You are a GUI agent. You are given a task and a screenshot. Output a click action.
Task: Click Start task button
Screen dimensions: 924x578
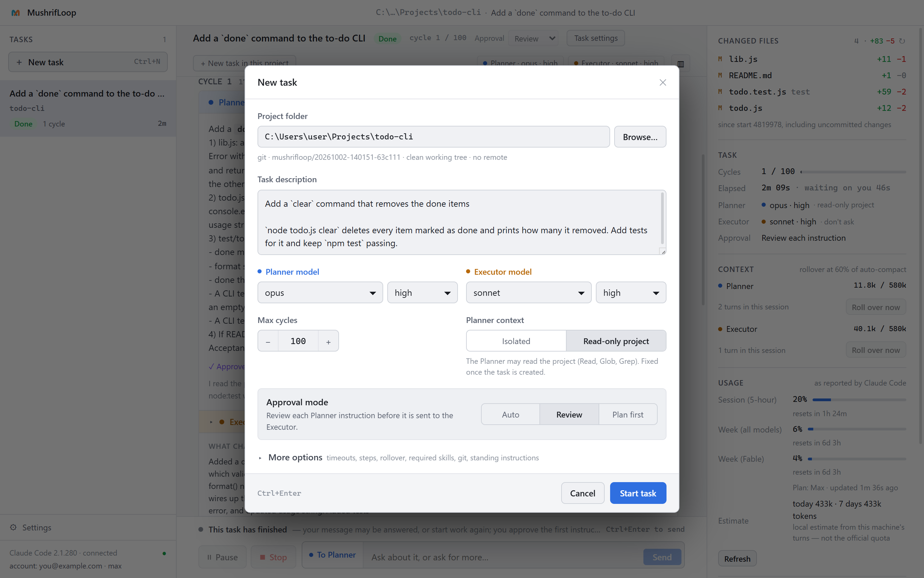pyautogui.click(x=638, y=493)
